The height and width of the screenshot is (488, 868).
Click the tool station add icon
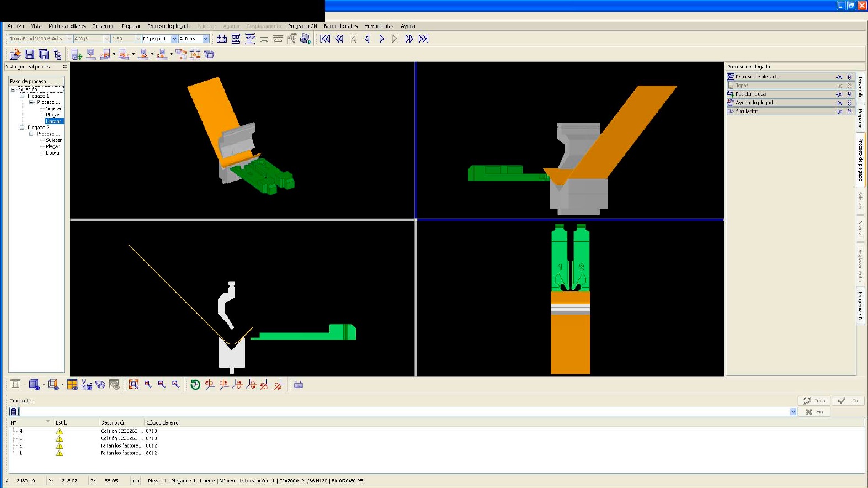pyautogui.click(x=77, y=54)
